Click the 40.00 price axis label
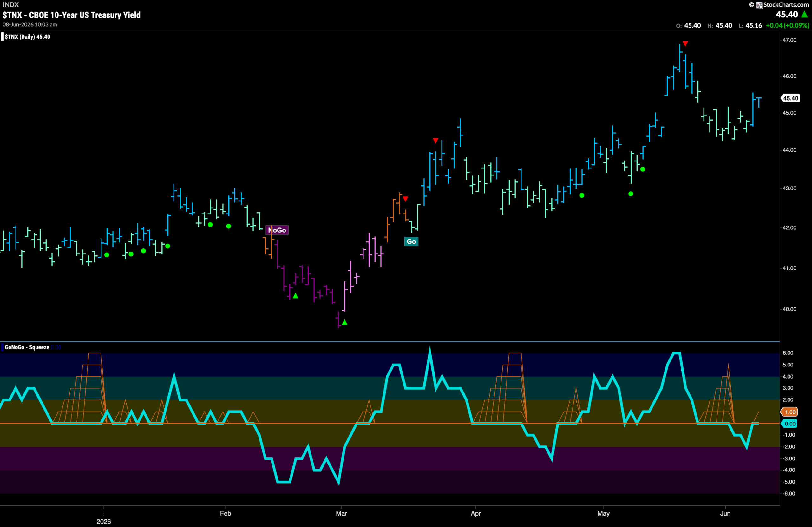This screenshot has width=812, height=527. [789, 309]
